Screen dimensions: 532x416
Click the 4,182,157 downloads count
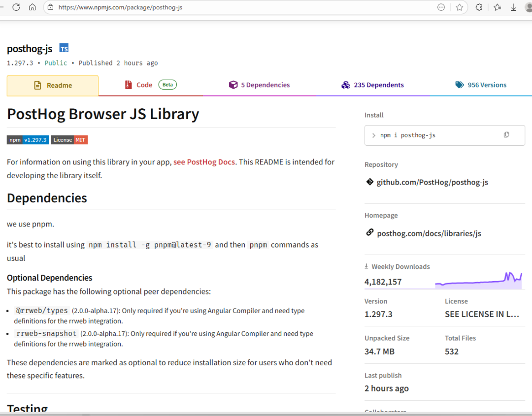pyautogui.click(x=383, y=282)
